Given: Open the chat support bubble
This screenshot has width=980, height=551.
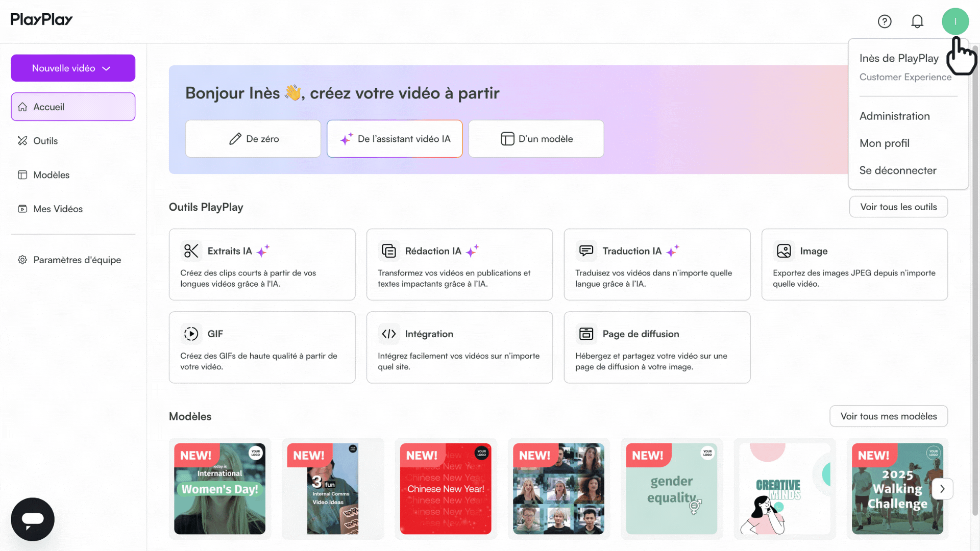Looking at the screenshot, I should (x=33, y=519).
